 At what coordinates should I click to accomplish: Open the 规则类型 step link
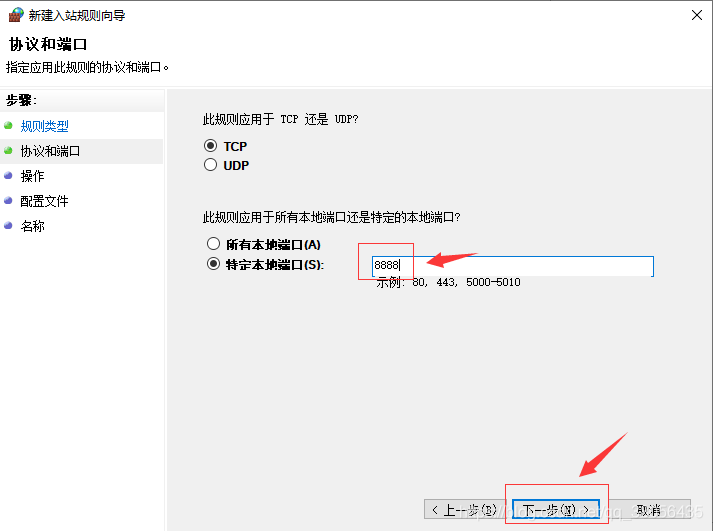tap(45, 126)
